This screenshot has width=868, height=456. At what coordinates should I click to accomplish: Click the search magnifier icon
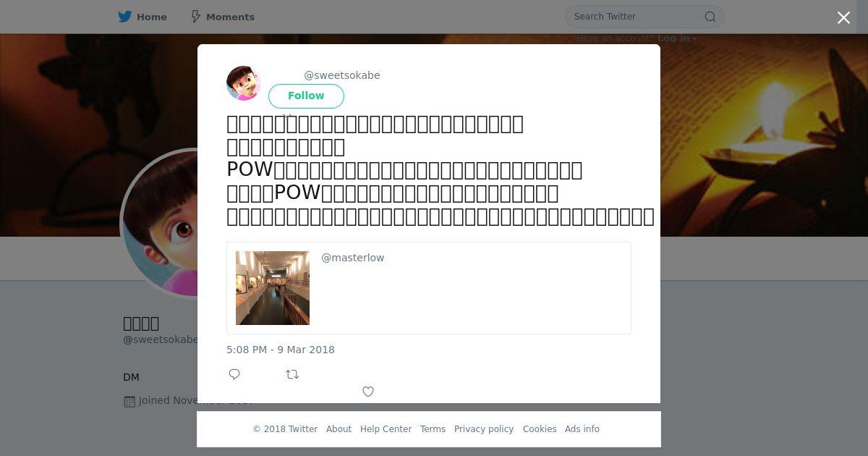pos(710,17)
